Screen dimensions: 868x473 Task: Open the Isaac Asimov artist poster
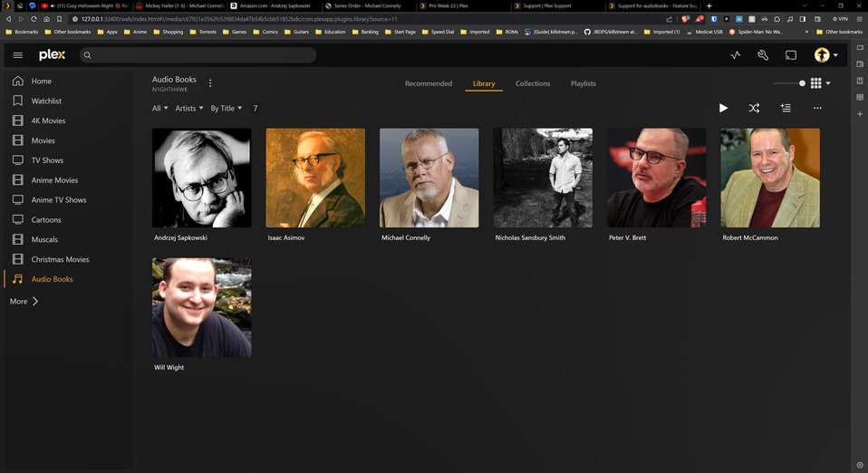pyautogui.click(x=315, y=178)
